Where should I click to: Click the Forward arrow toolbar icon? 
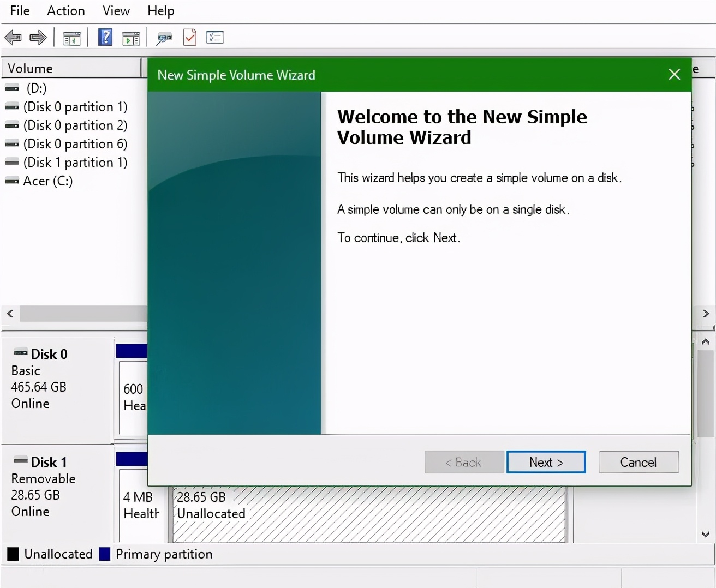tap(38, 38)
